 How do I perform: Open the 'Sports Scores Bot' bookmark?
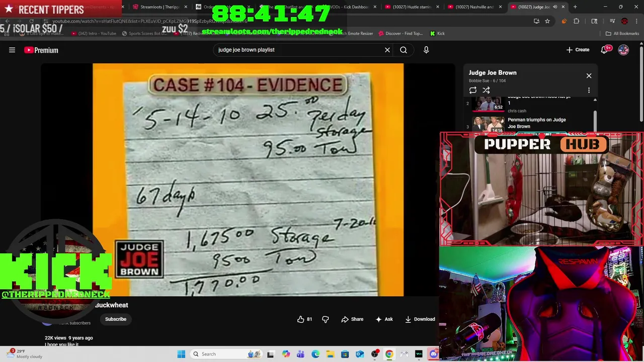coord(145,34)
